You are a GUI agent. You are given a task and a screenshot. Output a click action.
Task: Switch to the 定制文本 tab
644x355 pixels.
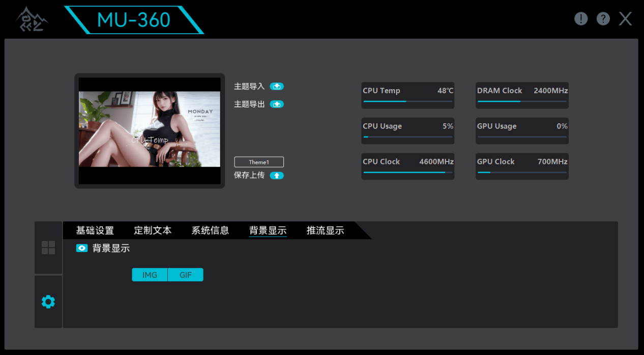(153, 231)
